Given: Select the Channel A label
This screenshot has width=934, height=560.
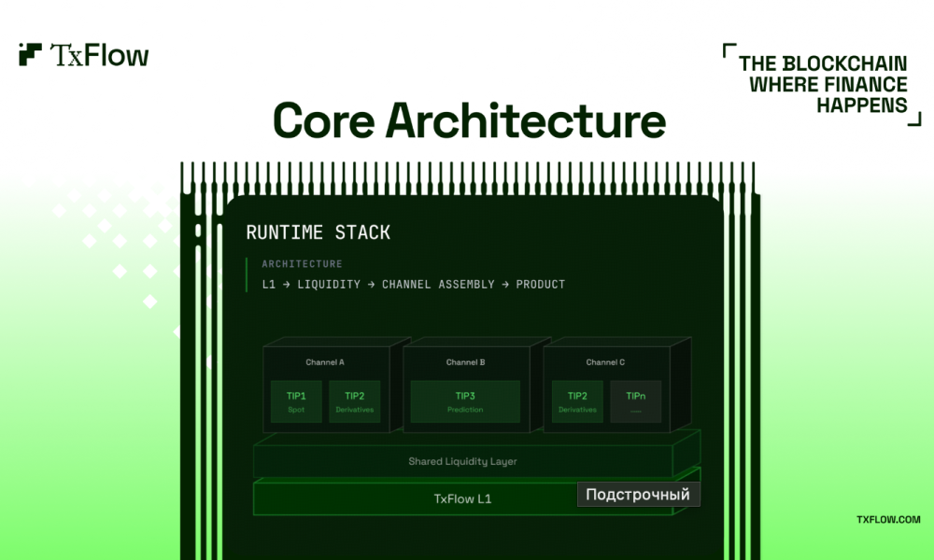Looking at the screenshot, I should (x=325, y=362).
